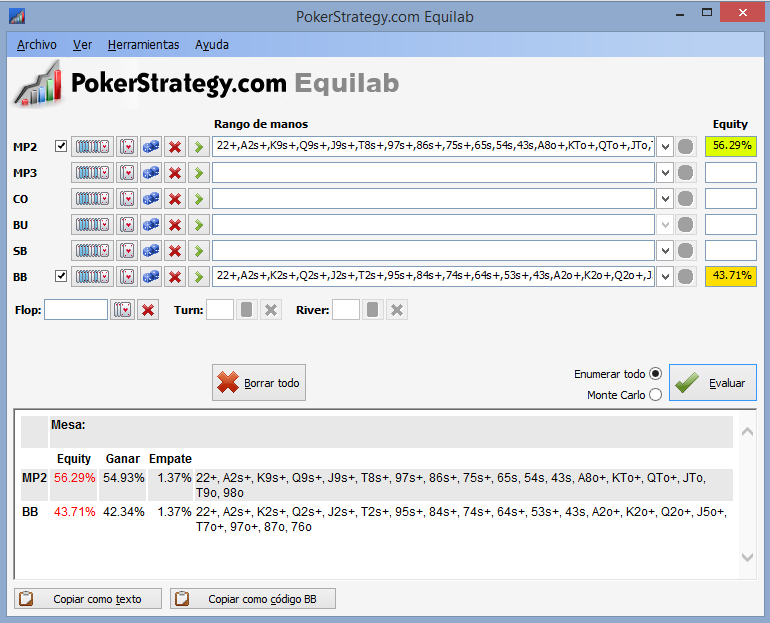Image resolution: width=770 pixels, height=623 pixels.
Task: Click Copiar como texto button
Action: pos(88,598)
